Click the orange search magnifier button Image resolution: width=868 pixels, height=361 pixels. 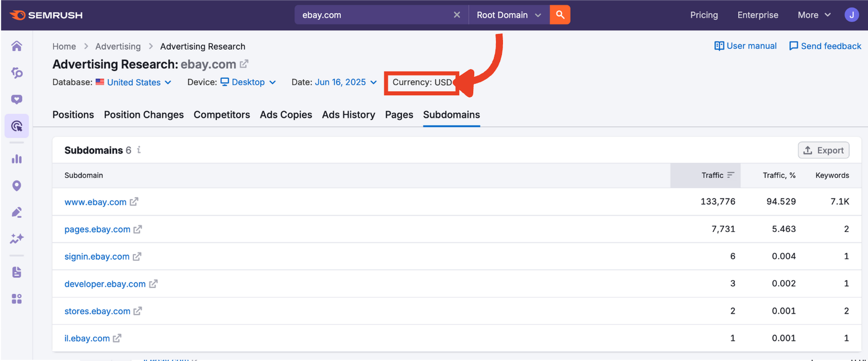[x=560, y=15]
